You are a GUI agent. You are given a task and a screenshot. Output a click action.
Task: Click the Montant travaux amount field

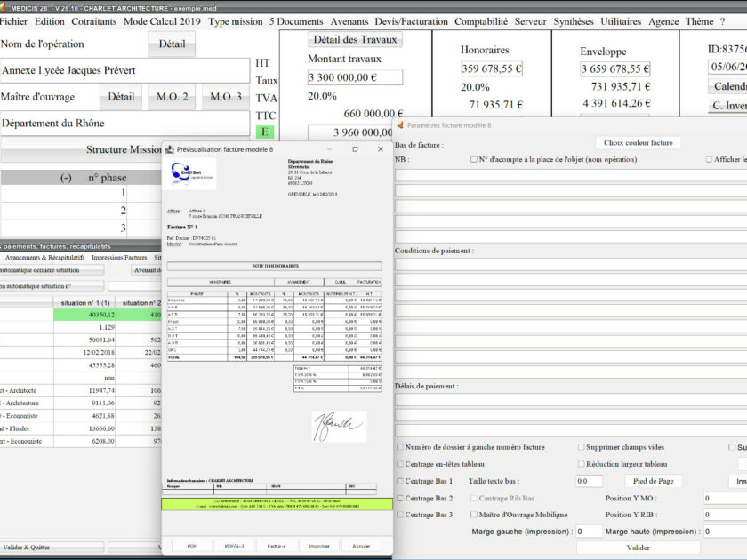point(355,77)
